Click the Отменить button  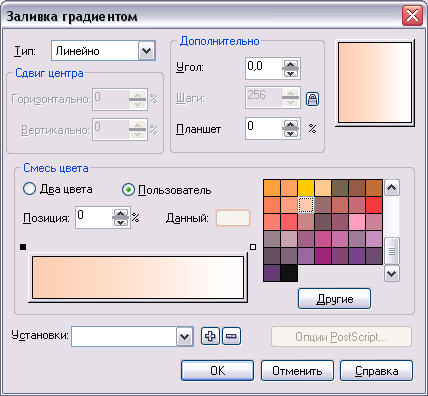tap(297, 370)
